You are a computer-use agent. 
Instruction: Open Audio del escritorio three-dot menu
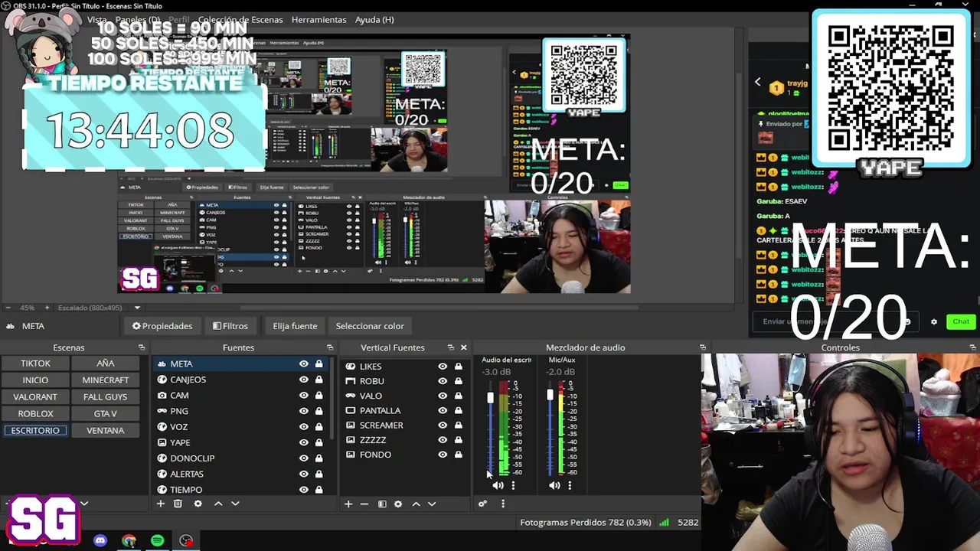pos(513,485)
